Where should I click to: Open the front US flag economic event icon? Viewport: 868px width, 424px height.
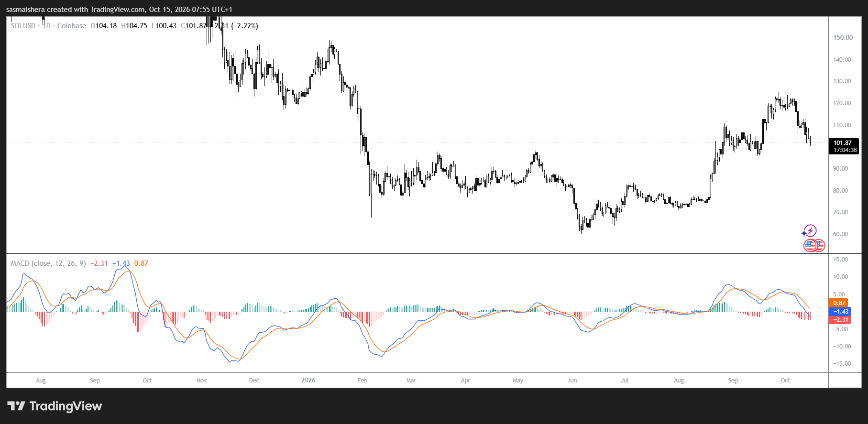pyautogui.click(x=810, y=246)
